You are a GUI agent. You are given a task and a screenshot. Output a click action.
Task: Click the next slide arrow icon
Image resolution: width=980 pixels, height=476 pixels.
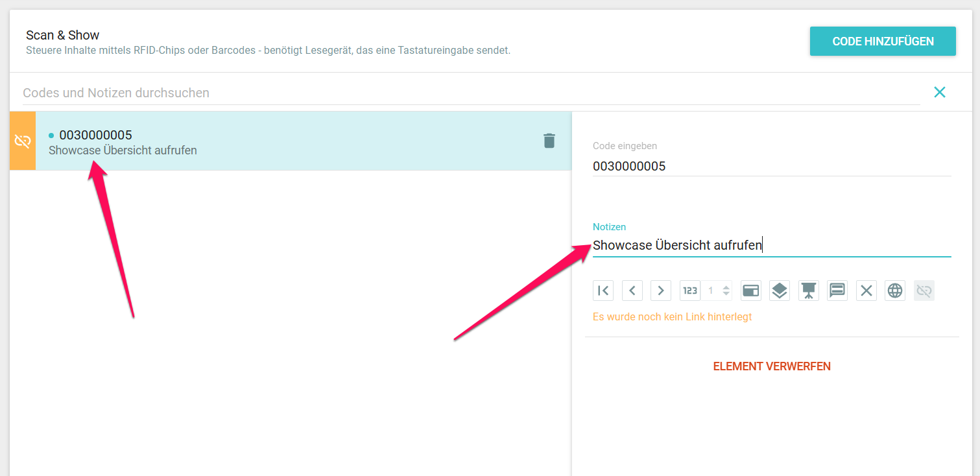661,291
